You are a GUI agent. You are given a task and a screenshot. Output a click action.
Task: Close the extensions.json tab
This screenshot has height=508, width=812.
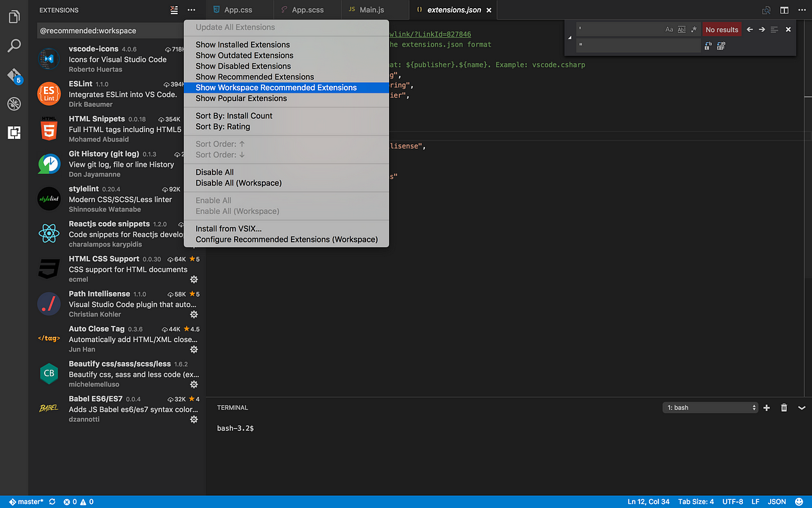click(x=489, y=10)
